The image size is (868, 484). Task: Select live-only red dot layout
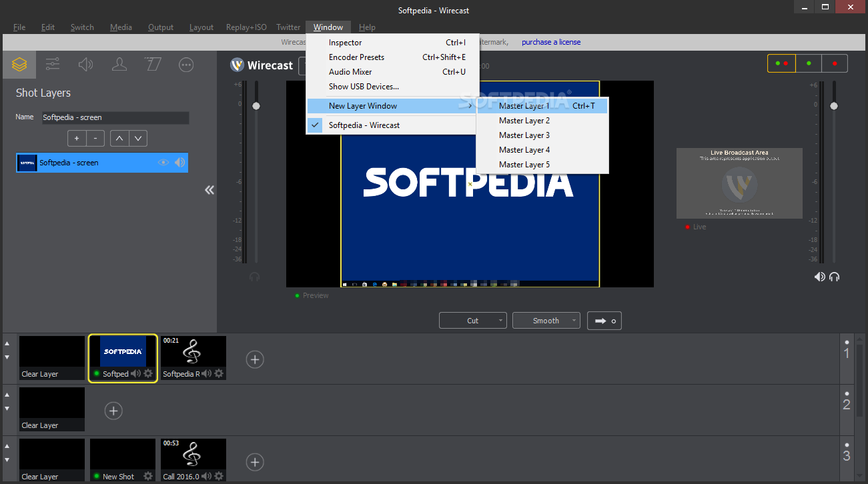click(835, 63)
